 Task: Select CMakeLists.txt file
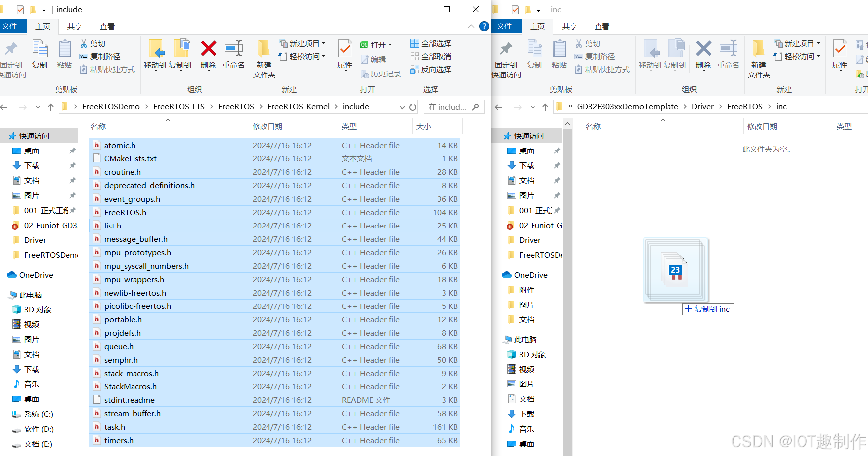(274, 158)
